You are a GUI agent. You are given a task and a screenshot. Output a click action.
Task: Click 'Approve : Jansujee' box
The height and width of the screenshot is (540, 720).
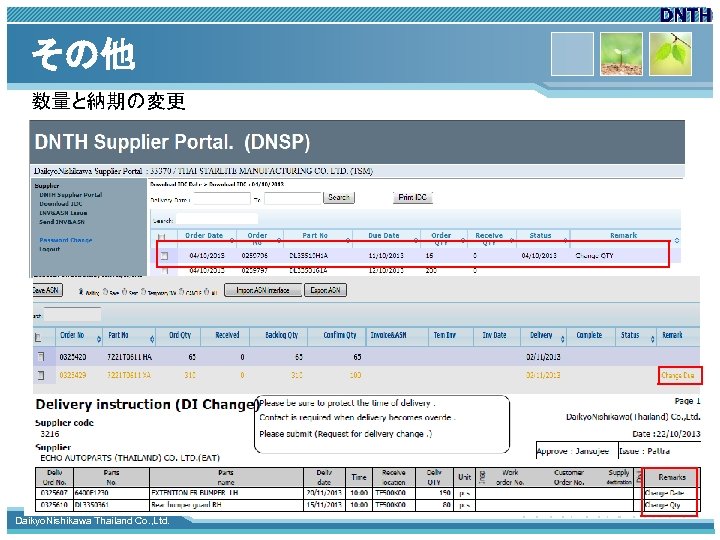577,451
